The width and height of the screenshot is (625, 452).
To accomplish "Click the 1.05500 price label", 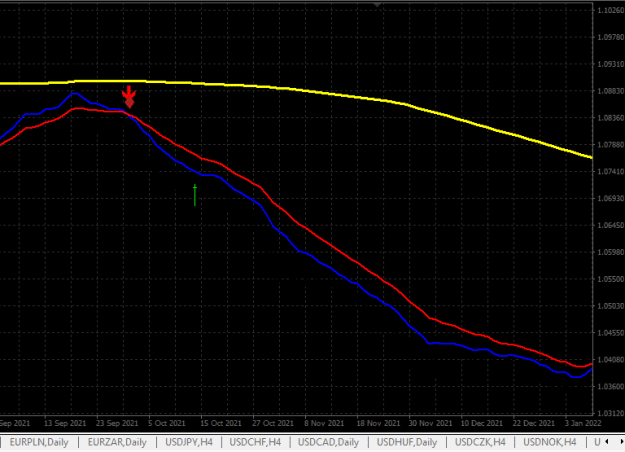I will coord(611,279).
